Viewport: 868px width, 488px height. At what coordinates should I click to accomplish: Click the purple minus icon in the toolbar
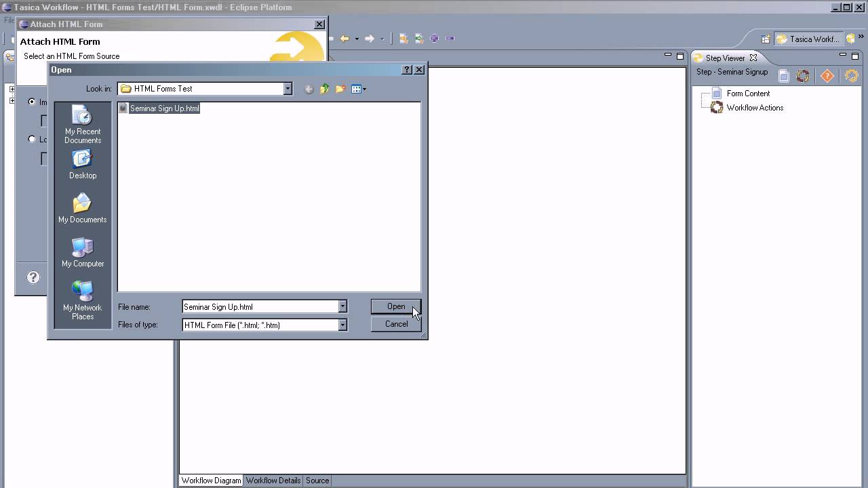[450, 39]
